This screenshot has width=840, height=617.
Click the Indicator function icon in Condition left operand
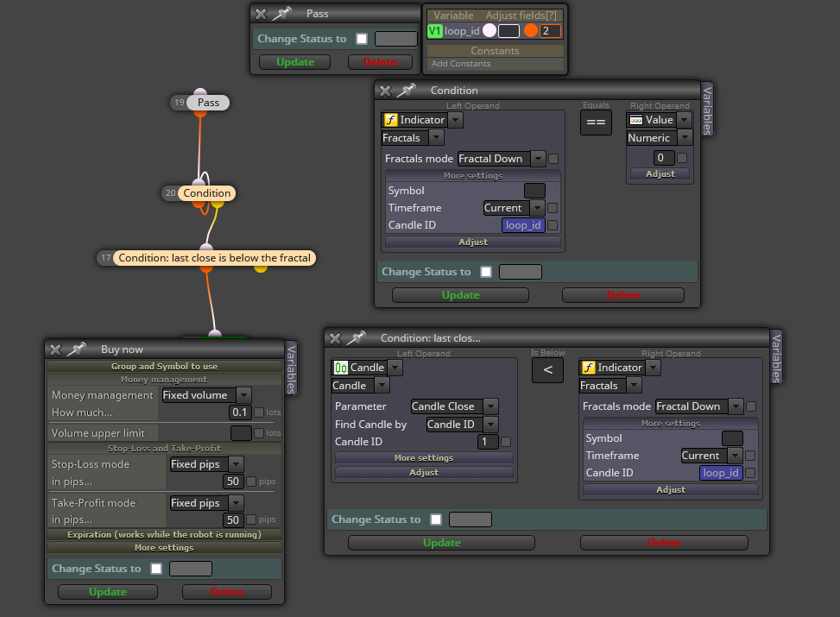point(391,120)
